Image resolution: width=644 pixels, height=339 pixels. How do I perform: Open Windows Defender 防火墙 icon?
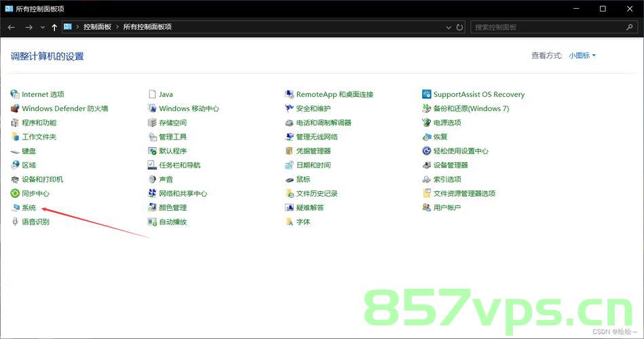point(15,108)
